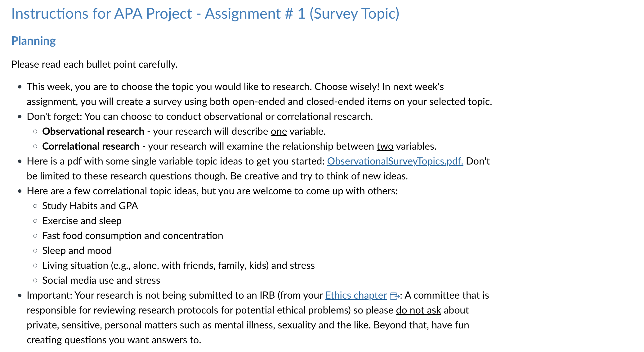Viewport: 644px width, 352px height.
Task: Click the 'Don't forget' bullet sentence
Action: pos(200,116)
